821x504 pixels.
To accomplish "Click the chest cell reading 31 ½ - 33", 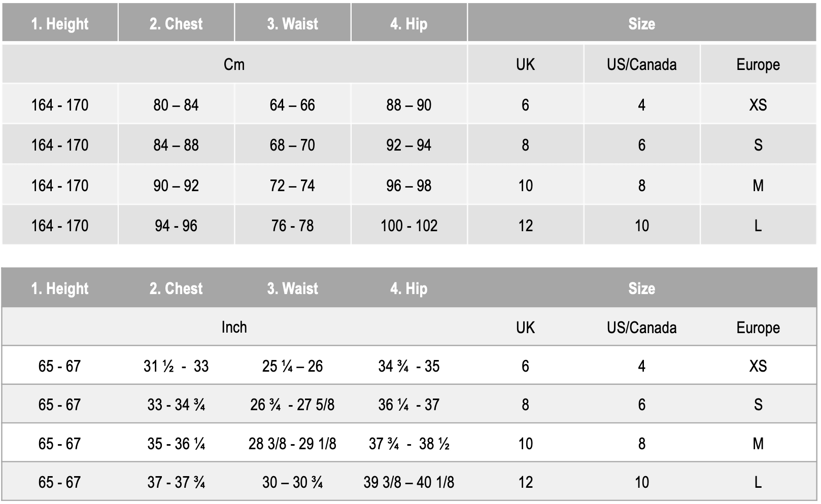I will coord(176,366).
